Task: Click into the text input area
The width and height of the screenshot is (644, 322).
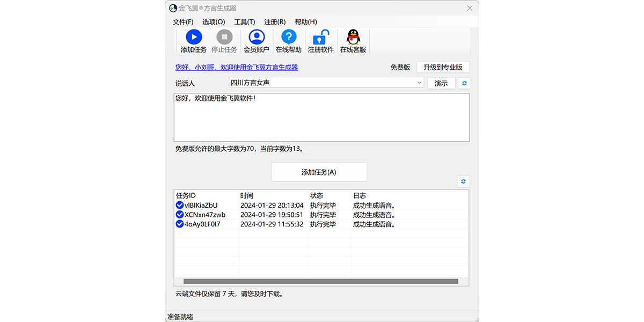Action: [x=321, y=118]
